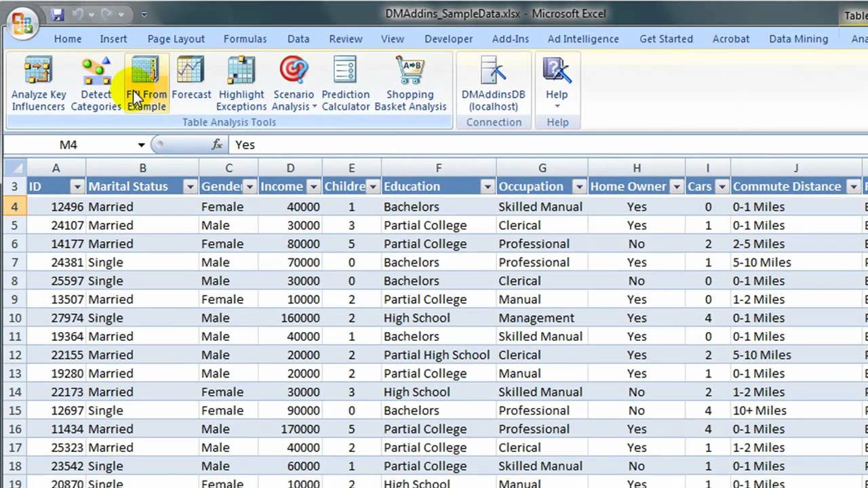Open the View tab
Viewport: 868px width, 488px height.
[x=393, y=39]
